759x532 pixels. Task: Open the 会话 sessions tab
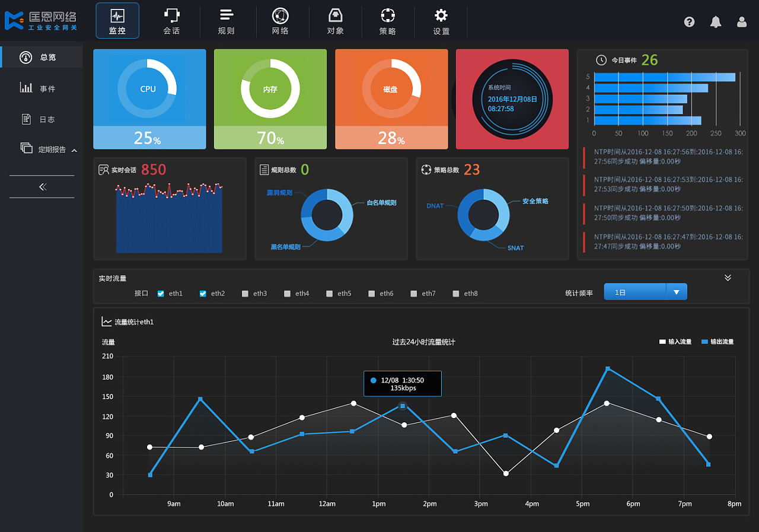171,21
